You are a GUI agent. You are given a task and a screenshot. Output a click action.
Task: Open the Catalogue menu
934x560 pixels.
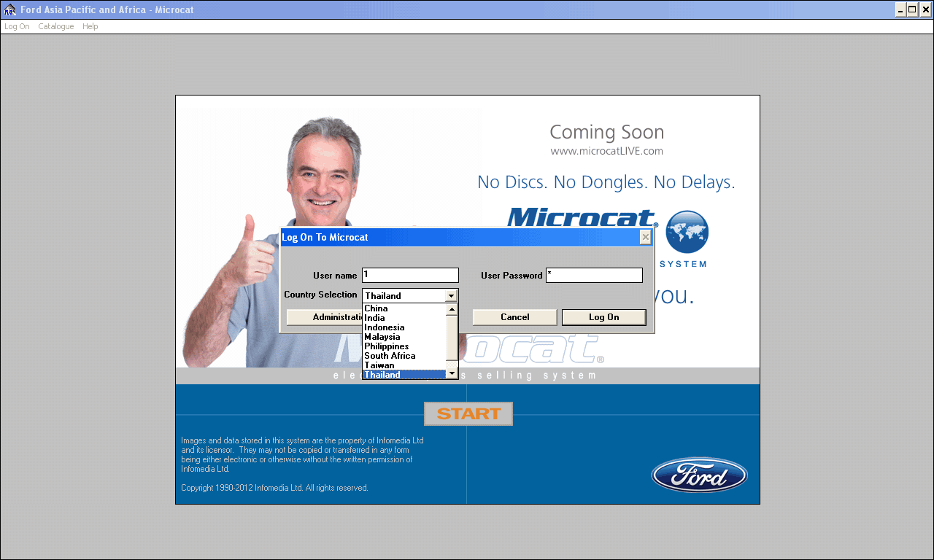[56, 26]
